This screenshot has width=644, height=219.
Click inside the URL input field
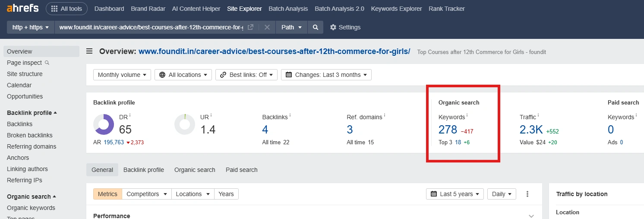coord(151,27)
